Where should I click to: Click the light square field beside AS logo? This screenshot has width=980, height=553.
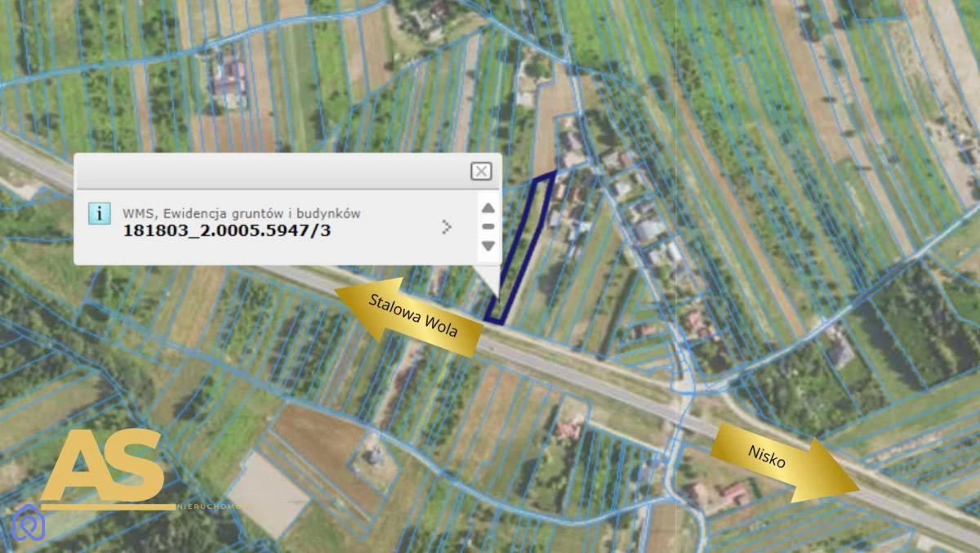coord(268,495)
